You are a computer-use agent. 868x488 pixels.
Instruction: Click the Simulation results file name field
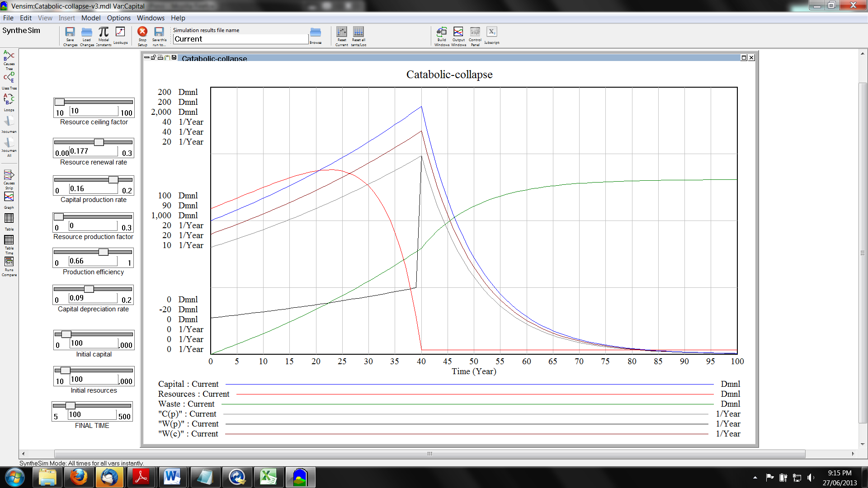[240, 39]
